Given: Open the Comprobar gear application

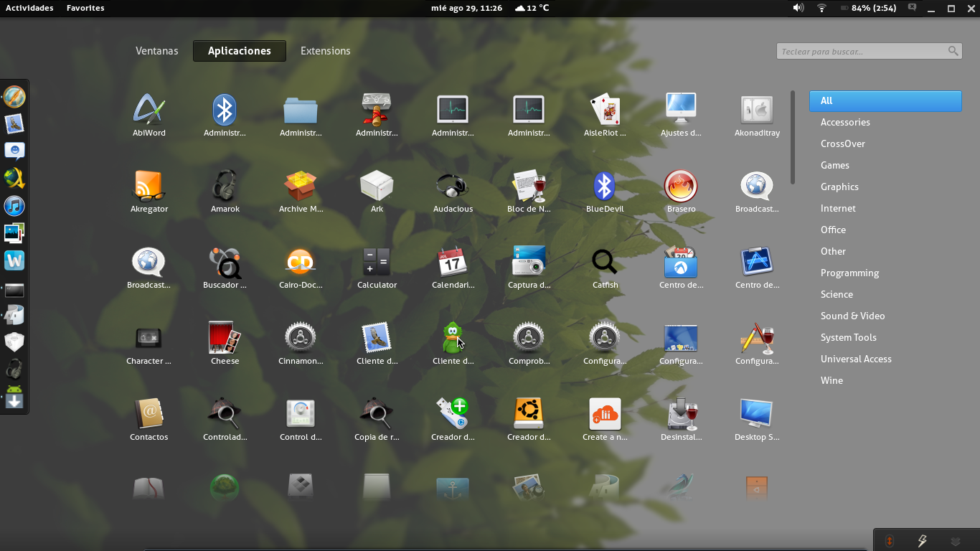Looking at the screenshot, I should 529,343.
